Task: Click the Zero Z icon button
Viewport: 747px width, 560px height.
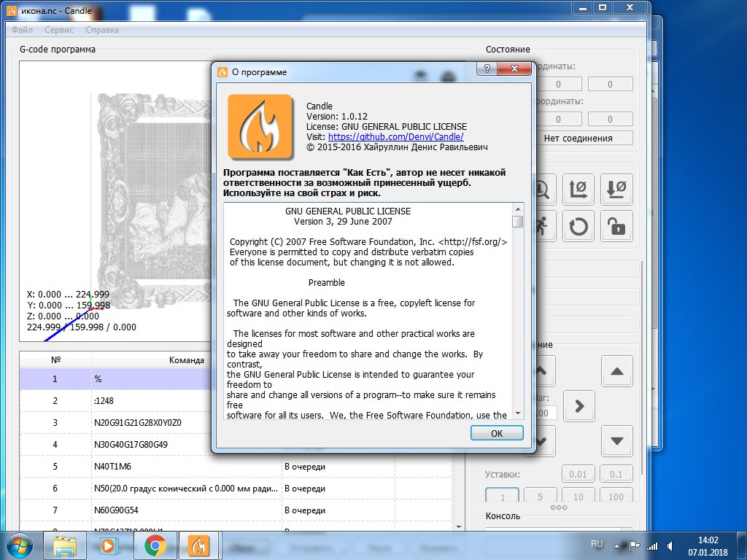Action: (616, 190)
